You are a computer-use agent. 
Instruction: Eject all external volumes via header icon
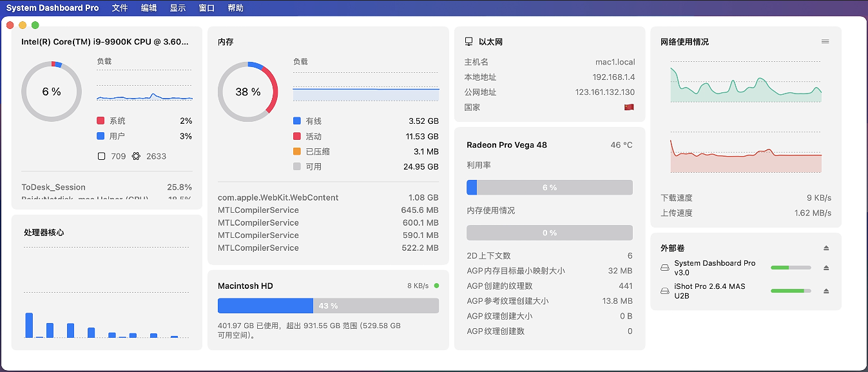(x=826, y=248)
